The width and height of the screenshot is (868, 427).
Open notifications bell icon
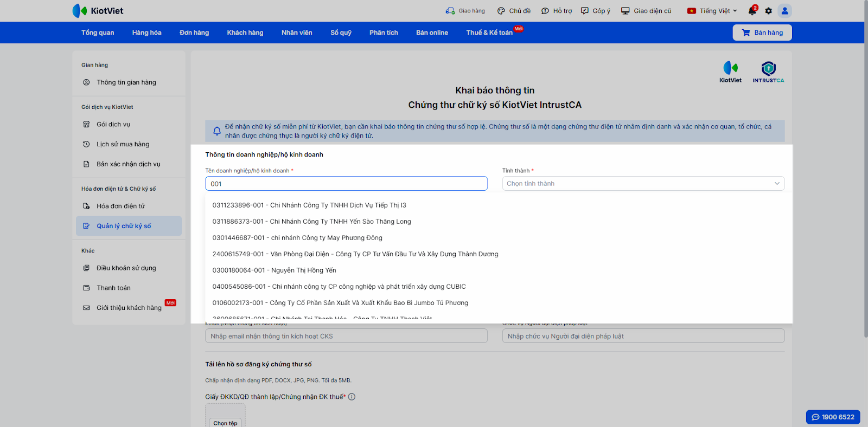click(x=752, y=10)
